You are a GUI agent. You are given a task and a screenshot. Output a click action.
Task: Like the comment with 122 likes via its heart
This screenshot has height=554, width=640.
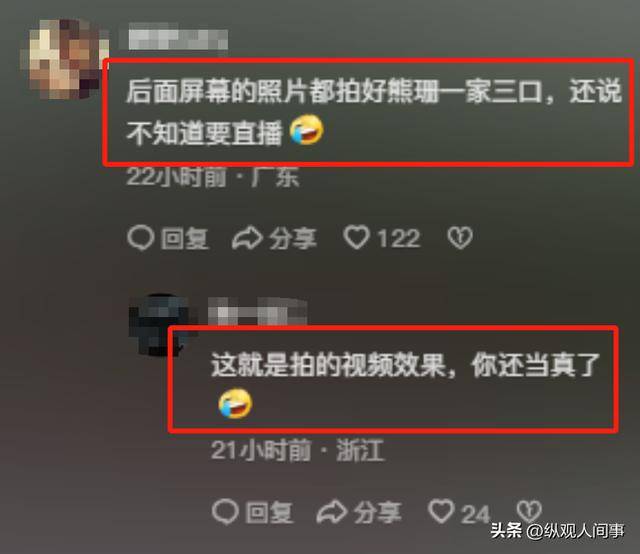[356, 237]
